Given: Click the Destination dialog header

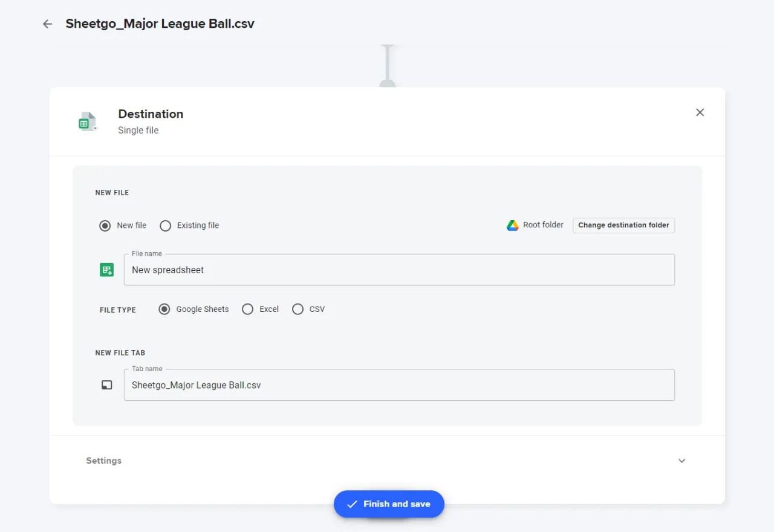Looking at the screenshot, I should [x=151, y=114].
